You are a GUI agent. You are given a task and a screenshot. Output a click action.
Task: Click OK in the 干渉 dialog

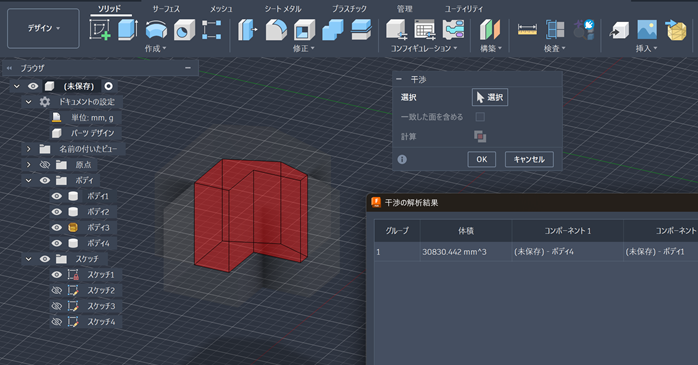pos(482,159)
